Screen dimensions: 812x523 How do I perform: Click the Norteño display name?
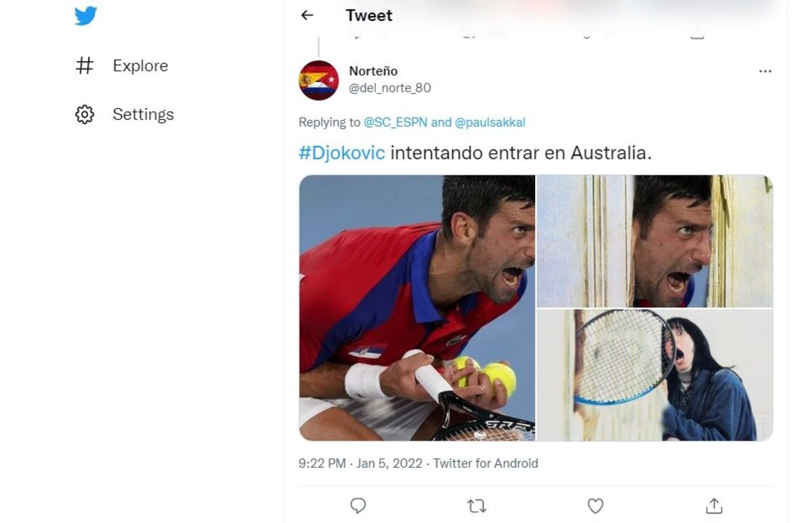tap(373, 71)
